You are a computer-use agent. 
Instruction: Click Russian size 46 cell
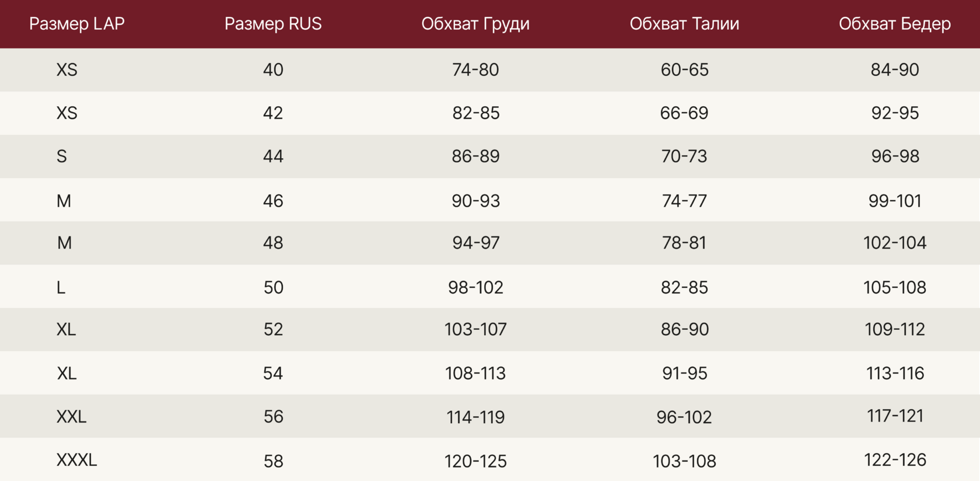pyautogui.click(x=273, y=201)
